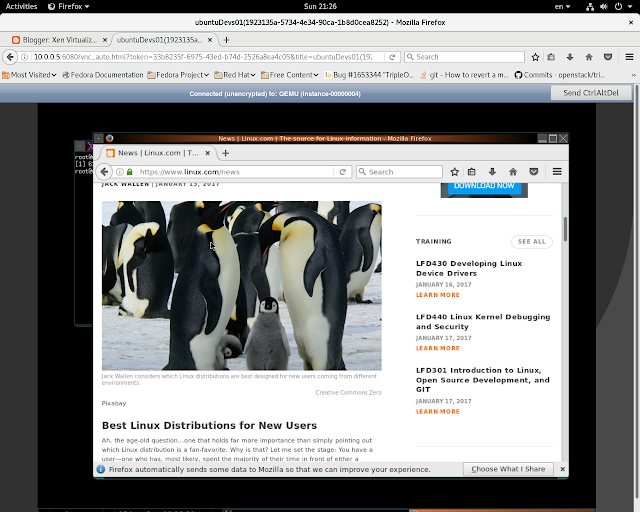Close the Blogger: Xen Virtualiz tab
This screenshot has width=640, height=512.
[104, 40]
